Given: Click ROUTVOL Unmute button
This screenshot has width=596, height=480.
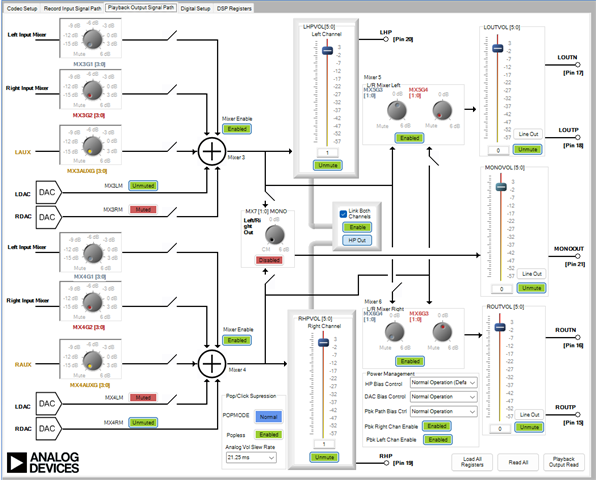Looking at the screenshot, I should pyautogui.click(x=529, y=427).
